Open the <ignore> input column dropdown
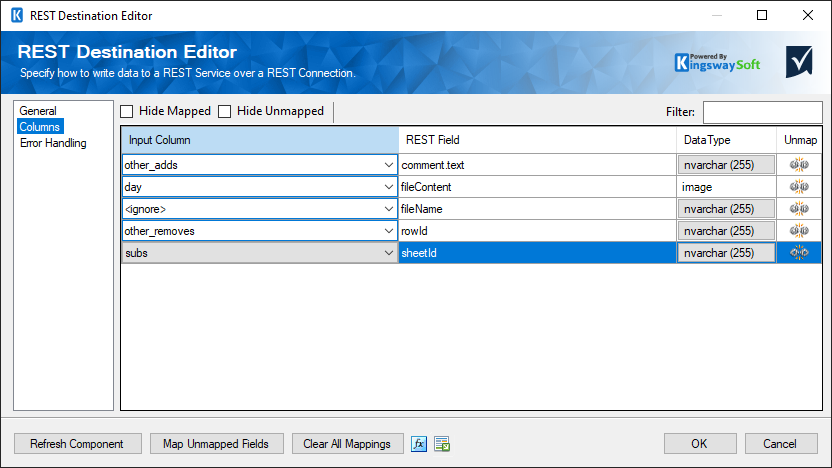 [388, 209]
